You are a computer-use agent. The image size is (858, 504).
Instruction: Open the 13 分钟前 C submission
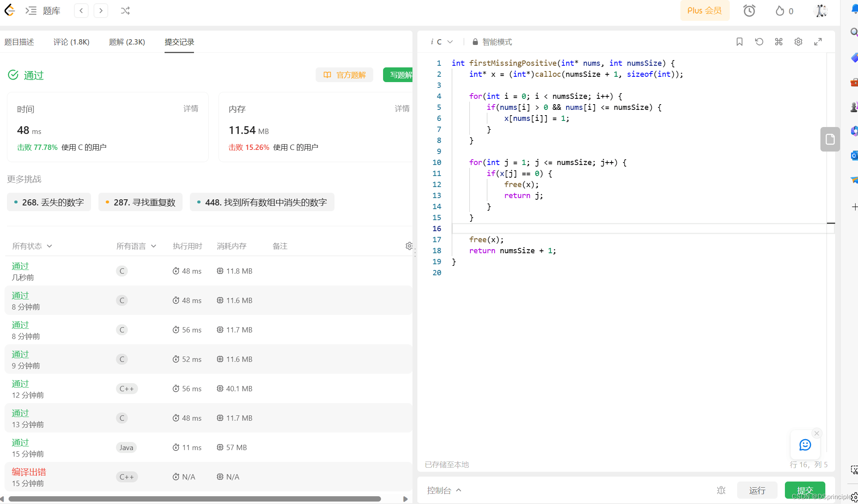208,418
